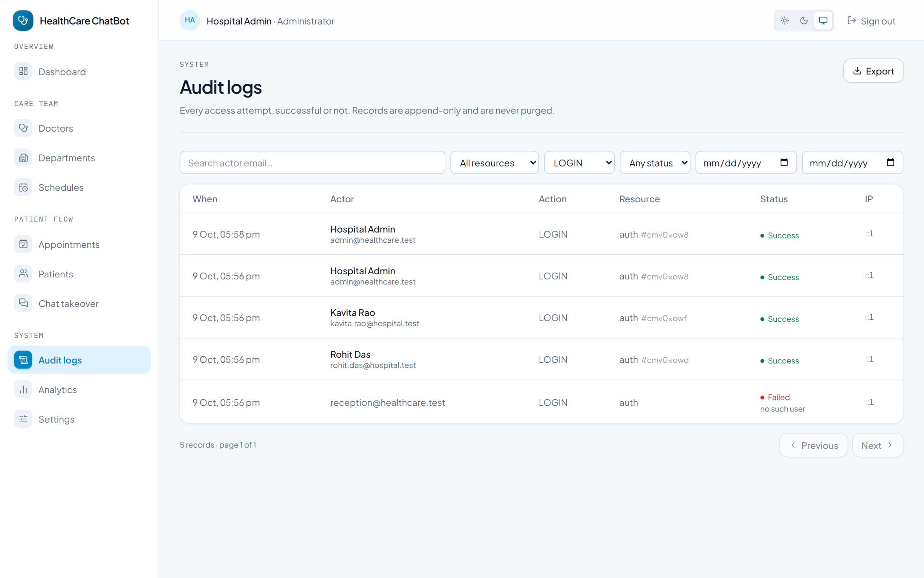924x578 pixels.
Task: Click the Appointments calendar icon
Action: (23, 244)
